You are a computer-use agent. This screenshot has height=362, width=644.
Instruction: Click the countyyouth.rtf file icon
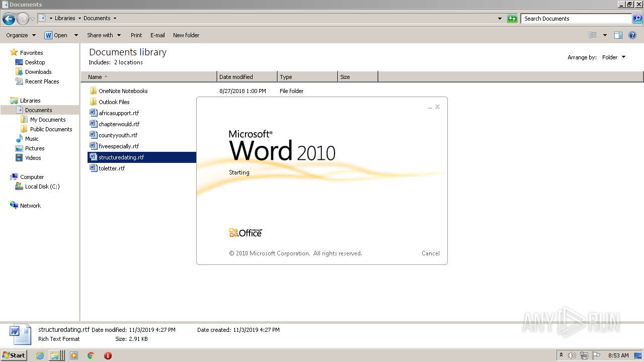pyautogui.click(x=93, y=135)
